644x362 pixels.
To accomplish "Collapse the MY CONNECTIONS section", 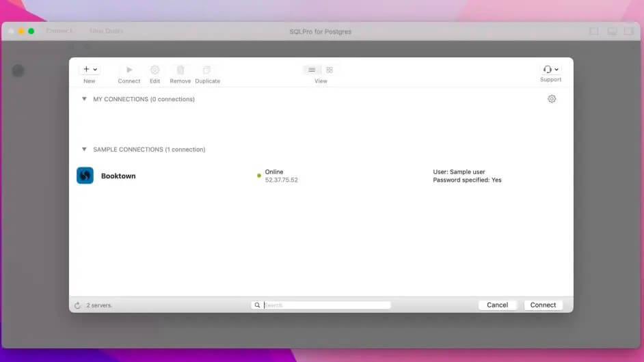I will point(84,99).
